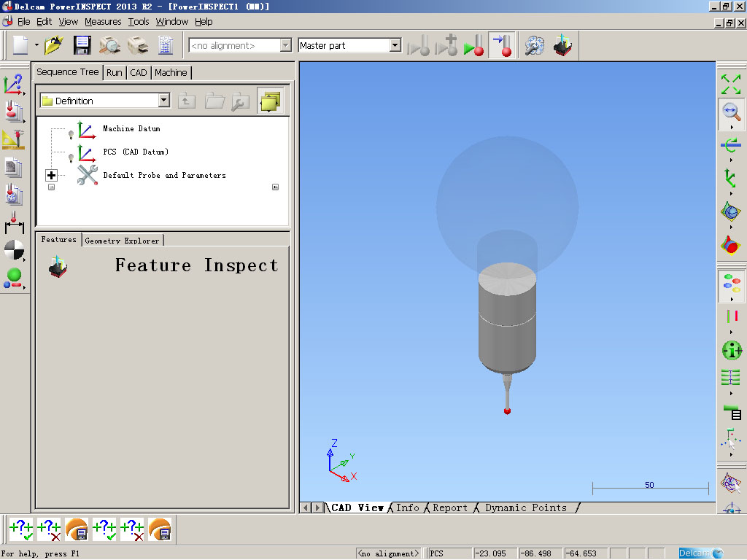
Task: Toggle the magnifier zoom tool
Action: (731, 113)
